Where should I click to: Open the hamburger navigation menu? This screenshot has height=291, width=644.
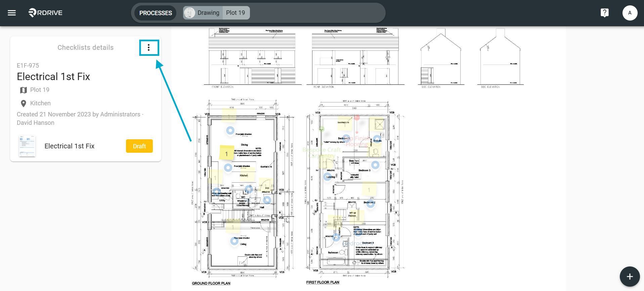pyautogui.click(x=12, y=13)
